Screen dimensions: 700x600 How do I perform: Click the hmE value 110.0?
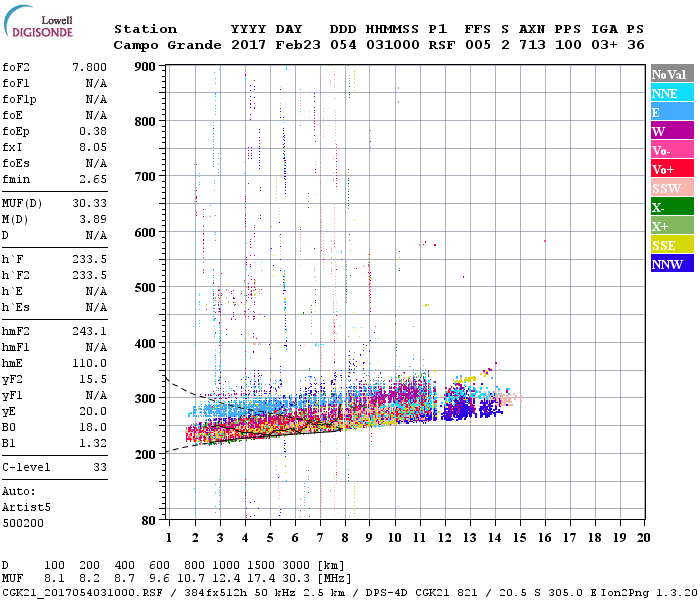[90, 363]
